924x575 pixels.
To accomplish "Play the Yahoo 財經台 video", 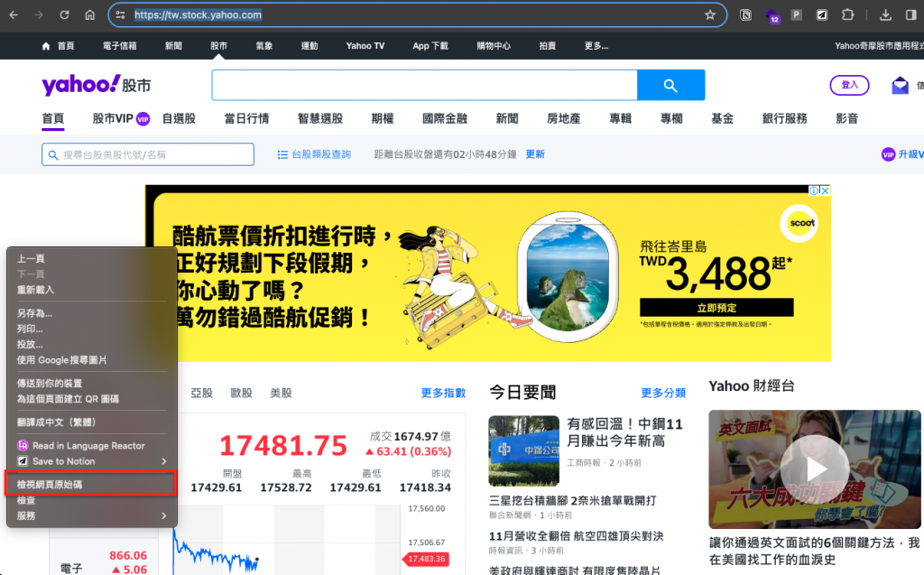I will 815,468.
